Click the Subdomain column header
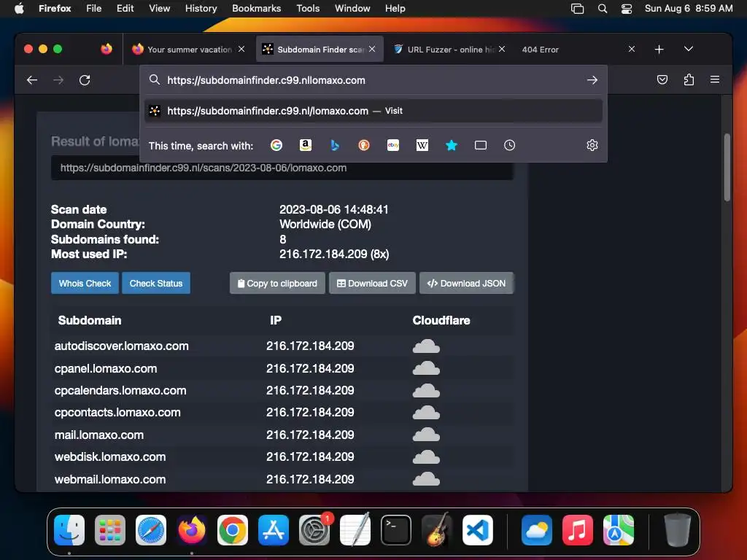 click(x=90, y=321)
